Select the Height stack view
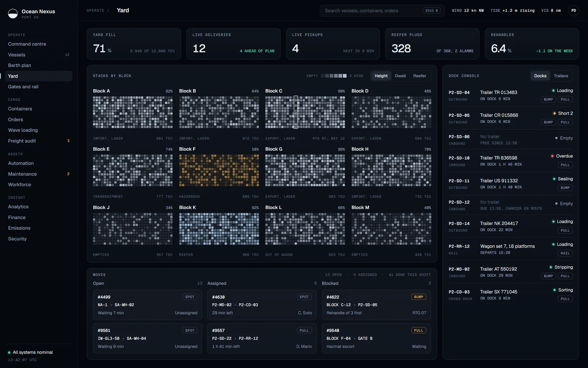This screenshot has height=368, width=588. tap(381, 76)
